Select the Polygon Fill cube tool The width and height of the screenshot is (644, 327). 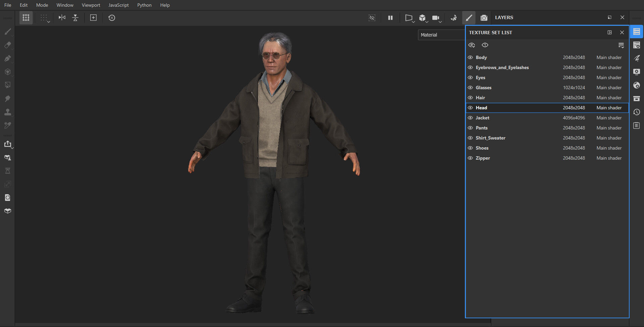[7, 72]
